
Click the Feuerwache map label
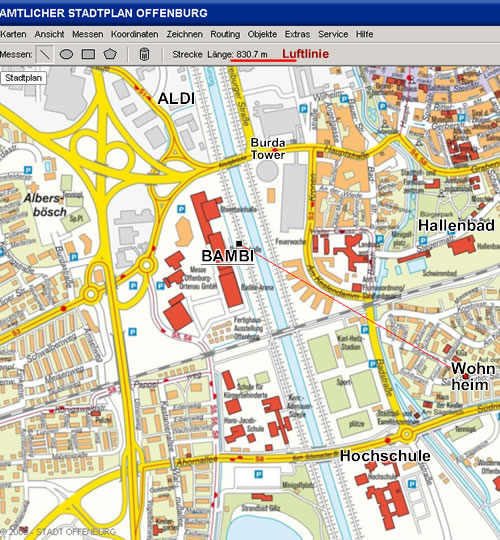pos(291,242)
